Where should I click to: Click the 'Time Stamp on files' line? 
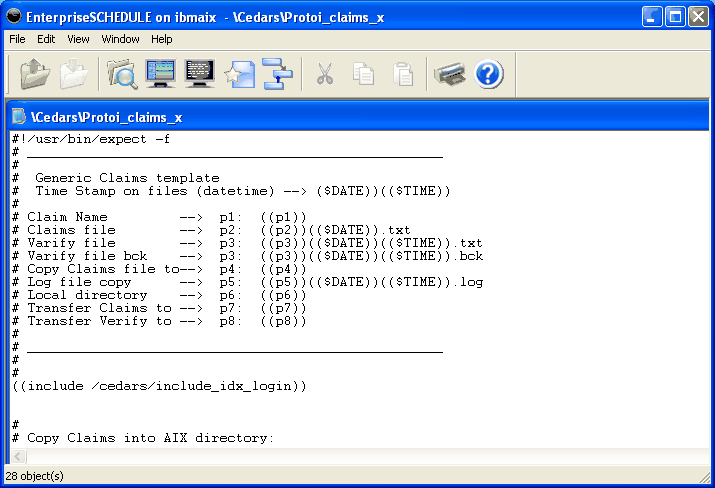point(231,191)
